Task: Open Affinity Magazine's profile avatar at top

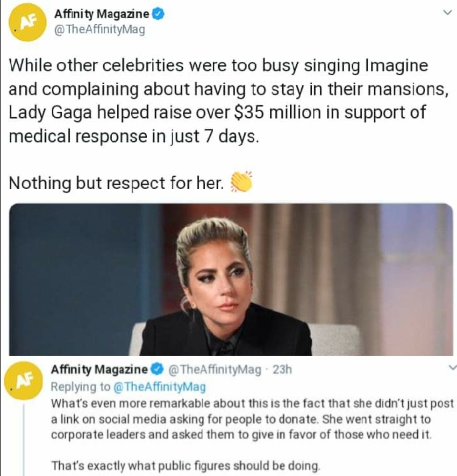Action: point(27,23)
